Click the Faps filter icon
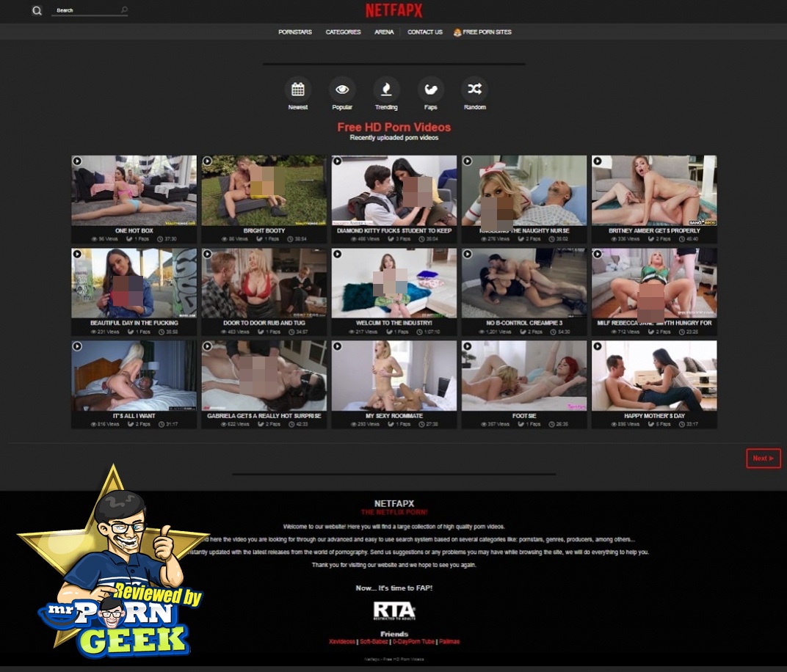 click(x=431, y=90)
